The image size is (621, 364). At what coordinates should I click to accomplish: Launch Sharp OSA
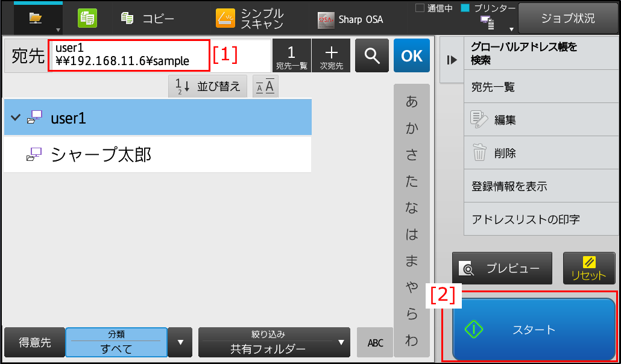pyautogui.click(x=350, y=20)
